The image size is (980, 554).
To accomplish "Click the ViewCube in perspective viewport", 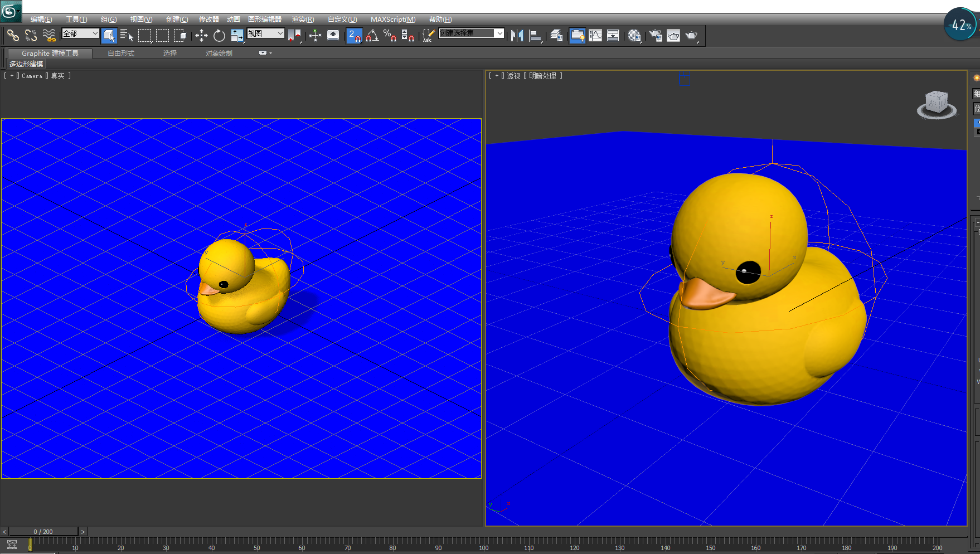I will [x=937, y=105].
